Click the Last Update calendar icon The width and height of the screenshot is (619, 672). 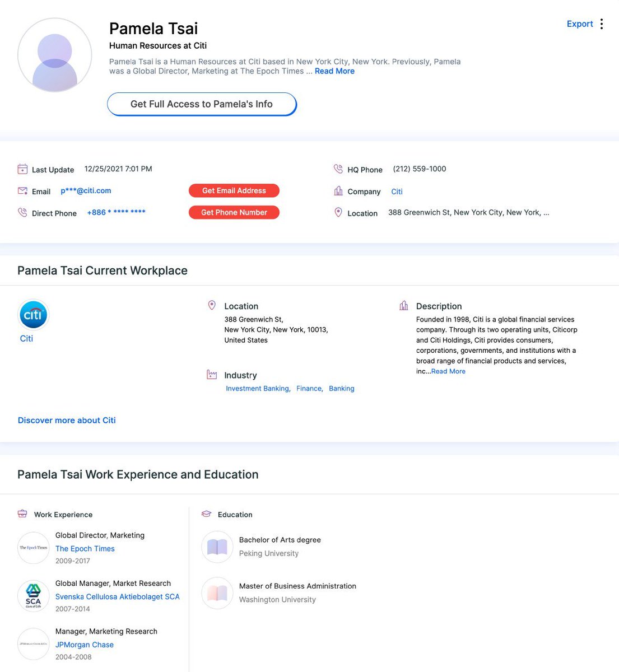[22, 169]
